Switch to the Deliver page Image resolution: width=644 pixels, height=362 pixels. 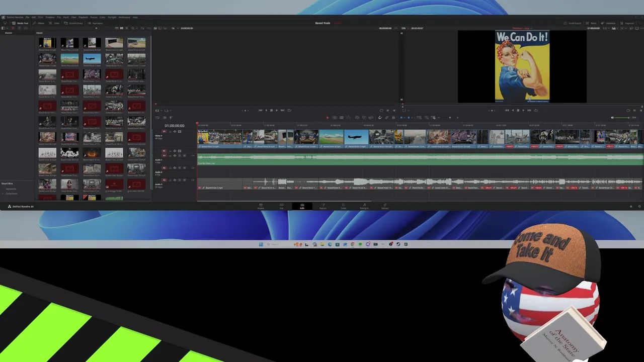385,206
